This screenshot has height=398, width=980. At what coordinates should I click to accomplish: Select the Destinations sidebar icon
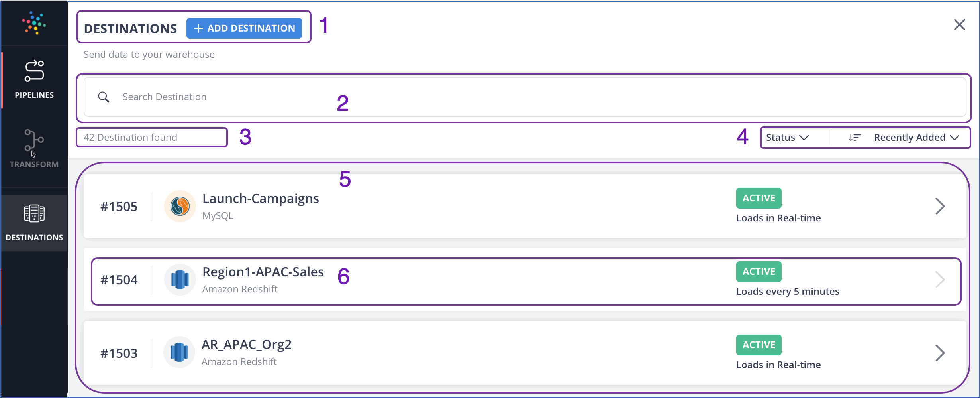tap(34, 213)
